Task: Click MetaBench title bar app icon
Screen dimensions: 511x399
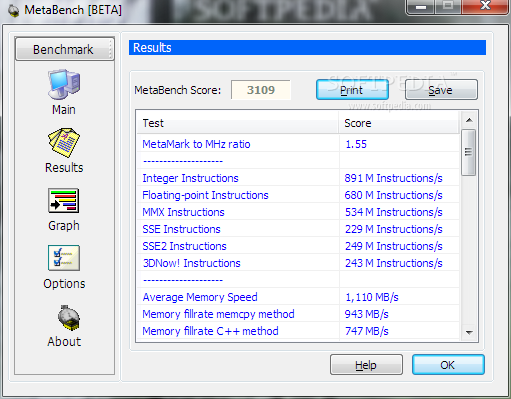Action: [x=13, y=10]
